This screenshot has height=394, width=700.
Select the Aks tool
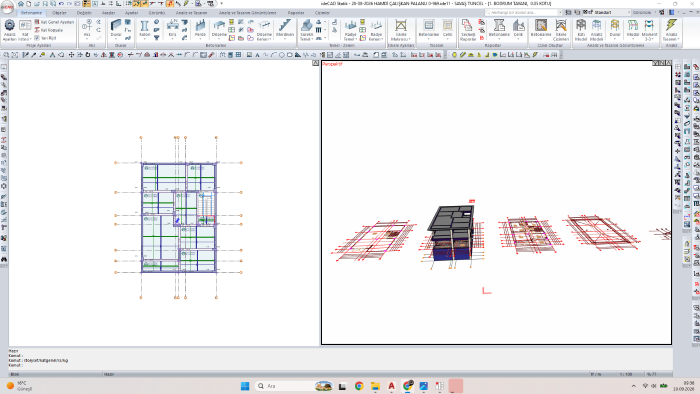87,29
